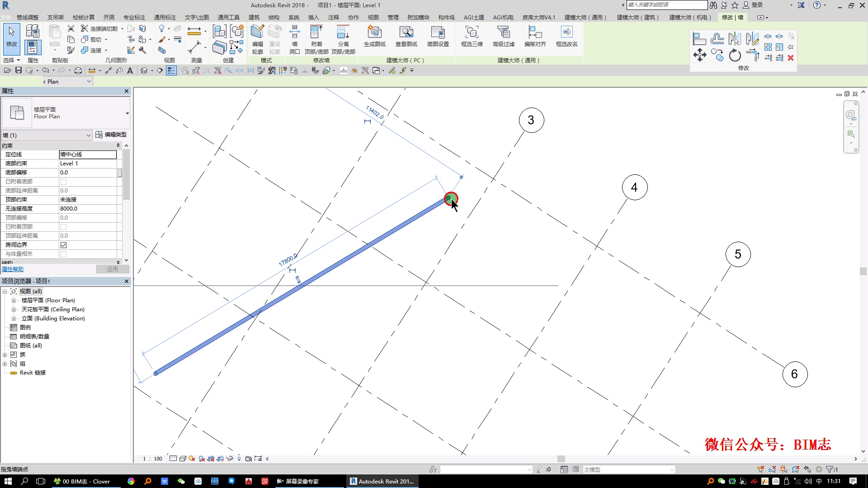Switch to the 注释 ribbon tab

[x=334, y=17]
